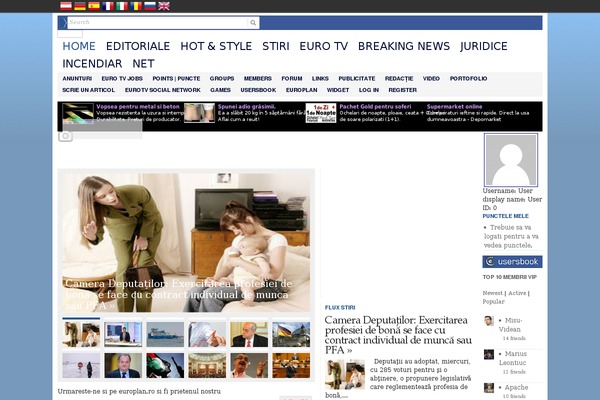Open featured slider headline about bonă
Screen dimensions: 600x400
[x=179, y=295]
